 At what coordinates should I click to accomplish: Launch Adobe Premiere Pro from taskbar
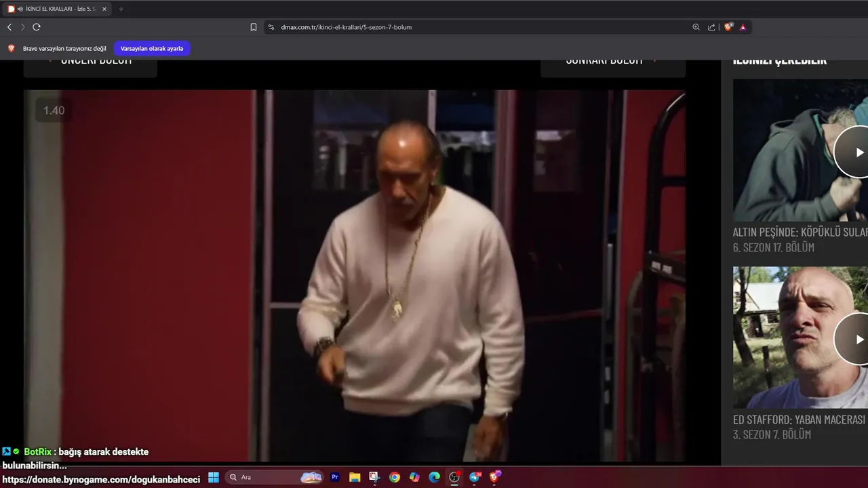[x=335, y=477]
